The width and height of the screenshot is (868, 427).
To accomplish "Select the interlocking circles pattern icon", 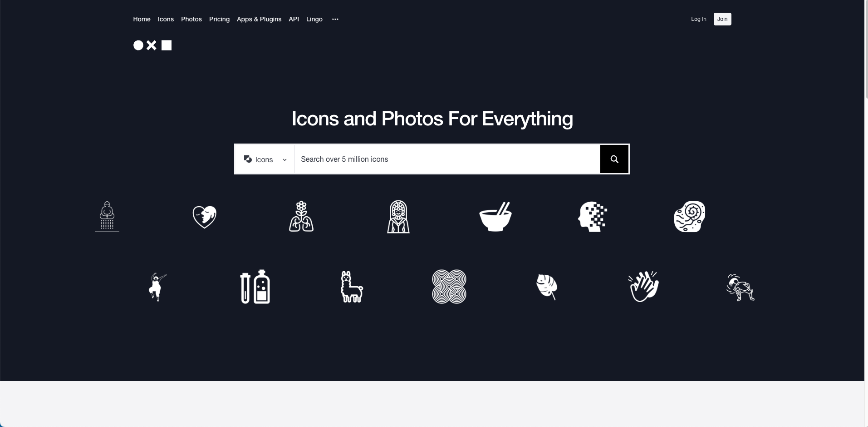I will 449,287.
